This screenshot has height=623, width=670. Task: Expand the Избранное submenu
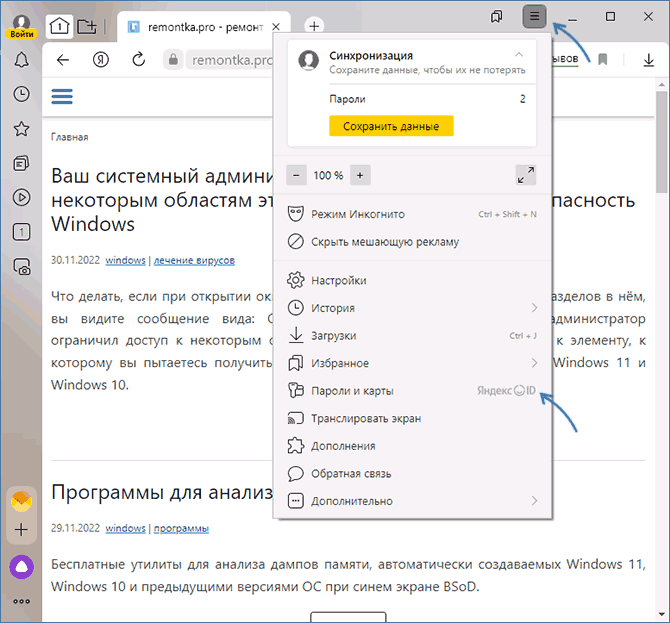[412, 363]
